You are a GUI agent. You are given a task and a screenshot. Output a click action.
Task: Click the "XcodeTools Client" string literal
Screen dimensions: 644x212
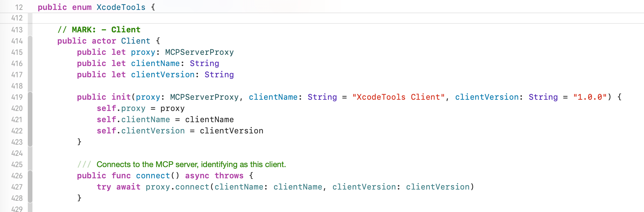pyautogui.click(x=398, y=97)
